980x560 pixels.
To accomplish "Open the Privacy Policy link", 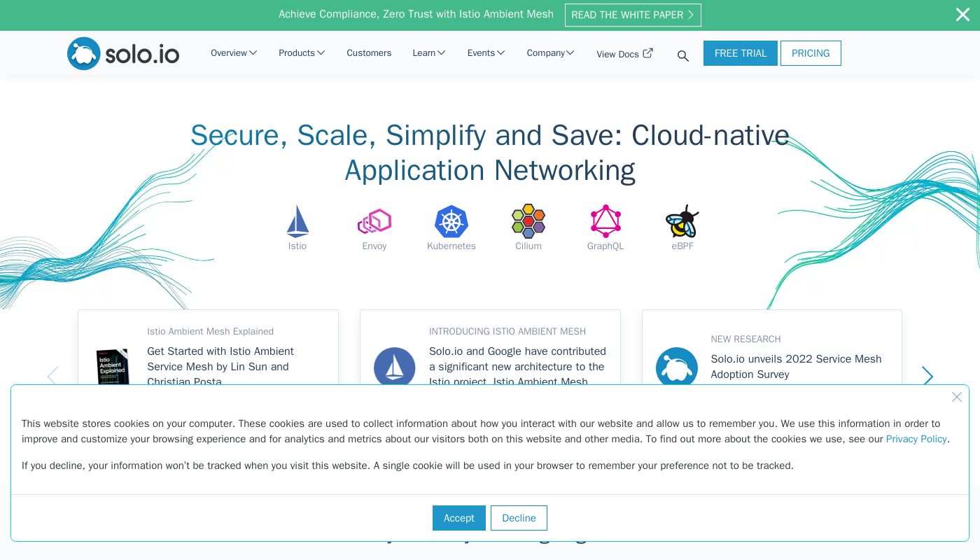I will pyautogui.click(x=916, y=439).
